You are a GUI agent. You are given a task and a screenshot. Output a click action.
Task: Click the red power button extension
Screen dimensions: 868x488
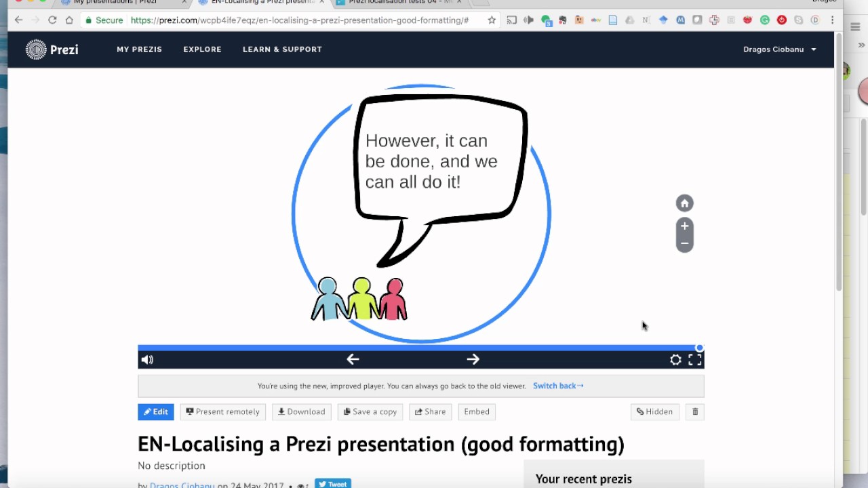pyautogui.click(x=781, y=20)
